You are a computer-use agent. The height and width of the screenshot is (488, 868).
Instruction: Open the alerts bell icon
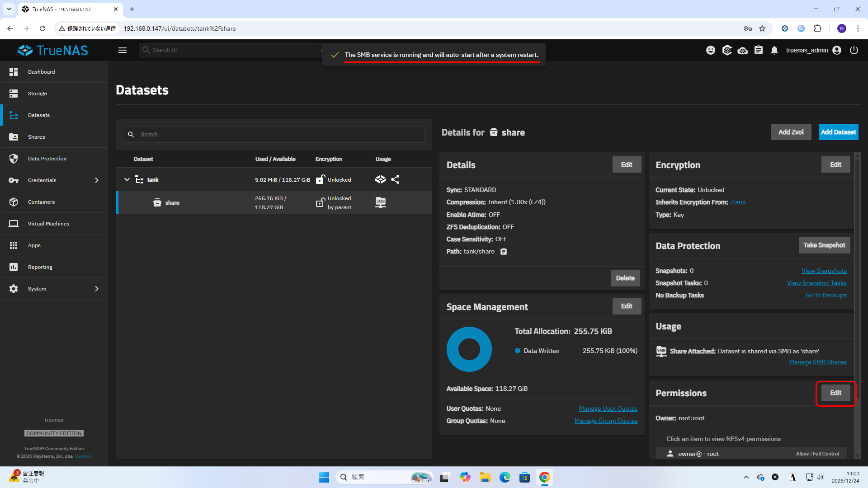point(774,50)
